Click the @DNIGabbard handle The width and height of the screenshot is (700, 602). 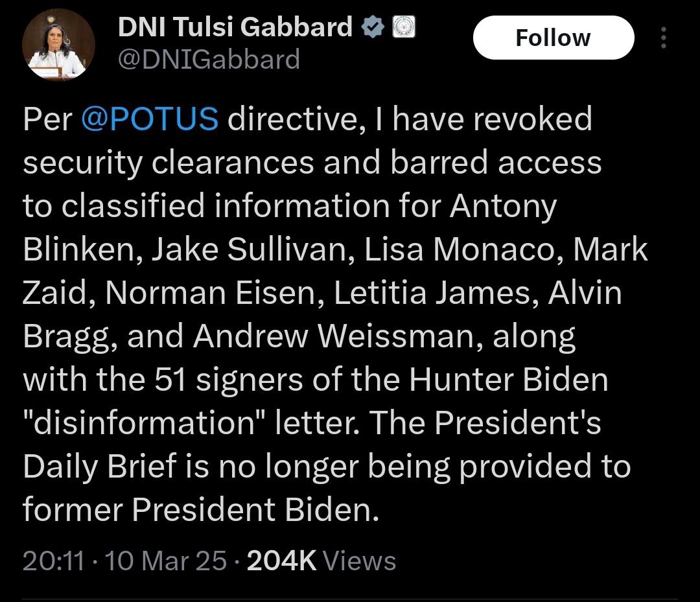click(x=209, y=60)
